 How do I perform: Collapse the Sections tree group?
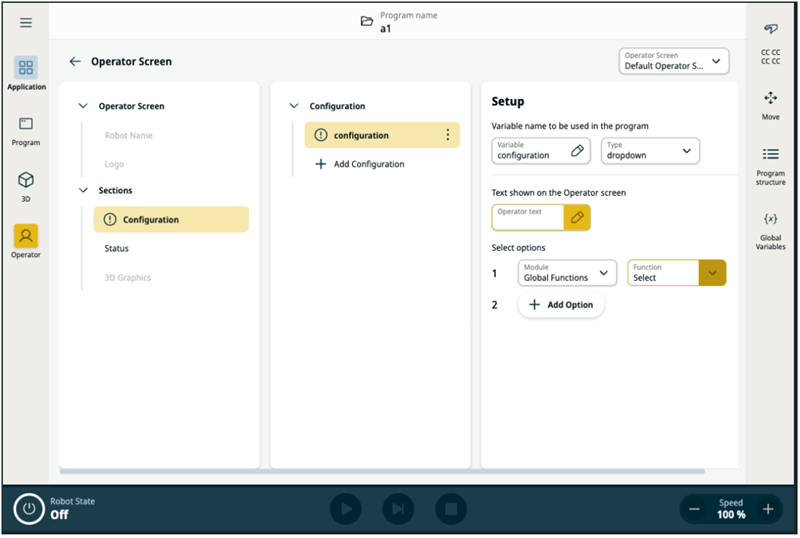(84, 190)
